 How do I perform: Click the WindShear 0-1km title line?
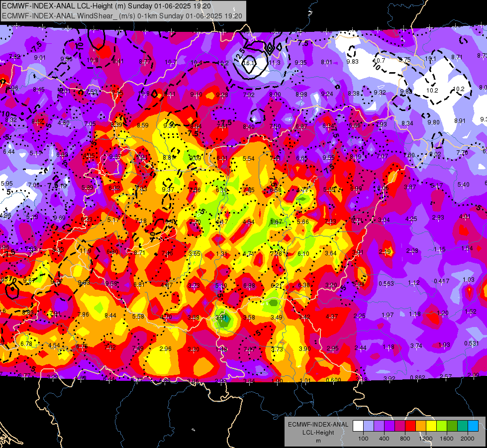pos(122,16)
